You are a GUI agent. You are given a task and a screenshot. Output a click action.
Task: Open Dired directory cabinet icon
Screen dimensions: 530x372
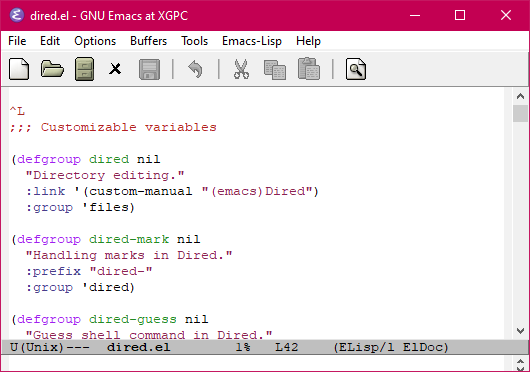pyautogui.click(x=85, y=69)
